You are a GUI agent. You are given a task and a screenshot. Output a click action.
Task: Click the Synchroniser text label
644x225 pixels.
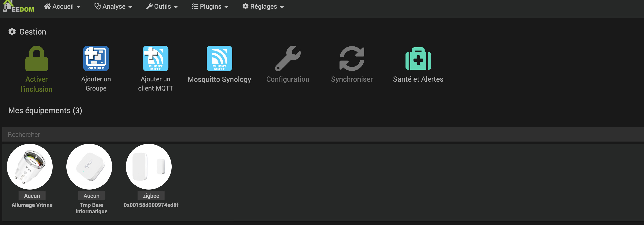tap(352, 79)
